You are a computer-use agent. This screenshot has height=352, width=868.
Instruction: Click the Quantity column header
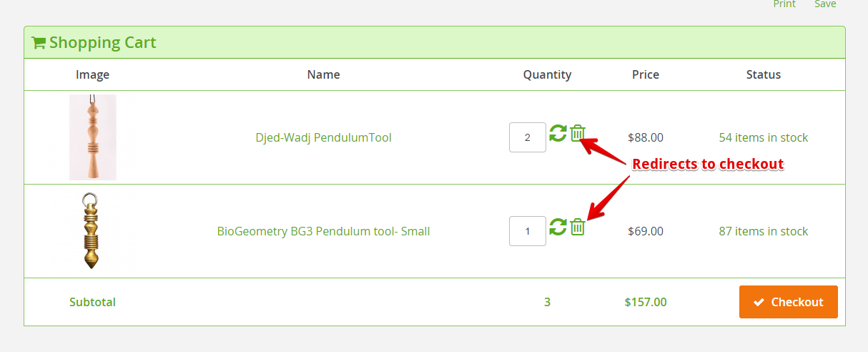pos(547,74)
